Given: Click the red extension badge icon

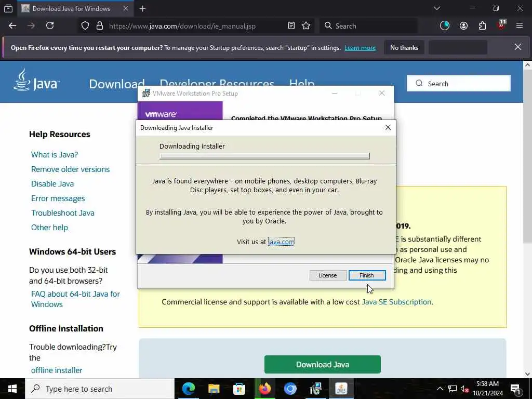Looking at the screenshot, I should [x=501, y=25].
